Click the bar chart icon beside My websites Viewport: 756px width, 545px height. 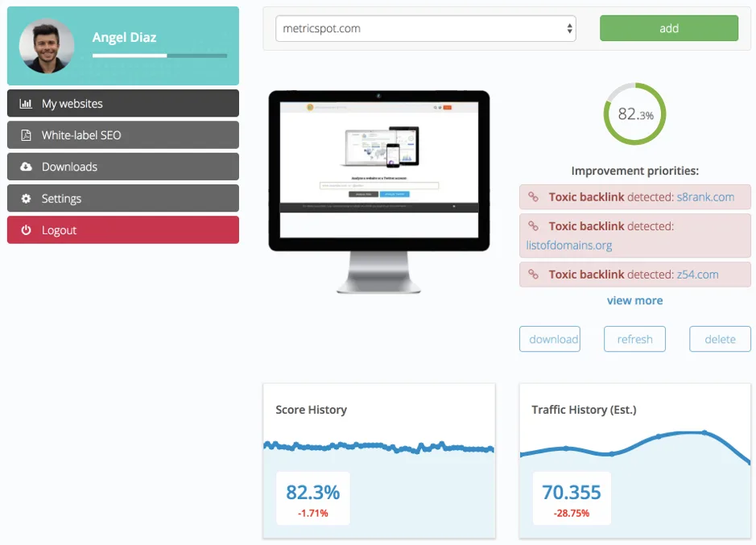click(x=26, y=104)
